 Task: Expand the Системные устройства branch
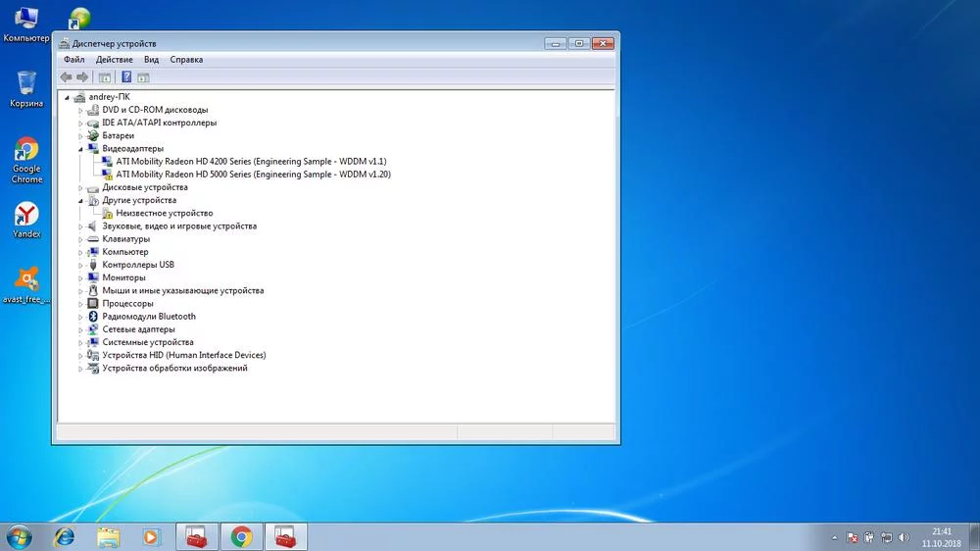pos(80,343)
